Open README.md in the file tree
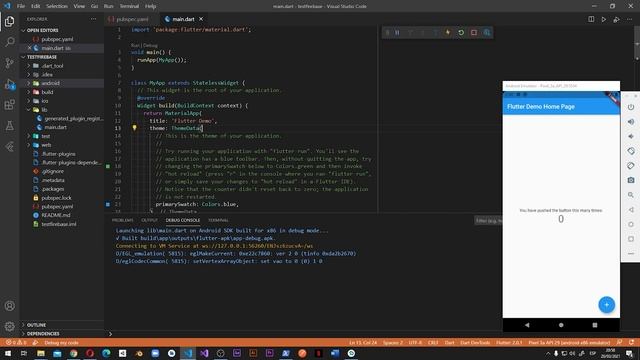Image resolution: width=640 pixels, height=360 pixels. point(56,215)
